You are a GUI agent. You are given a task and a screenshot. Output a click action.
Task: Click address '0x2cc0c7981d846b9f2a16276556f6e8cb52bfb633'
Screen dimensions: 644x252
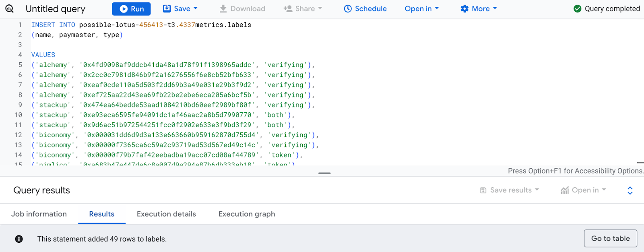pyautogui.click(x=167, y=75)
